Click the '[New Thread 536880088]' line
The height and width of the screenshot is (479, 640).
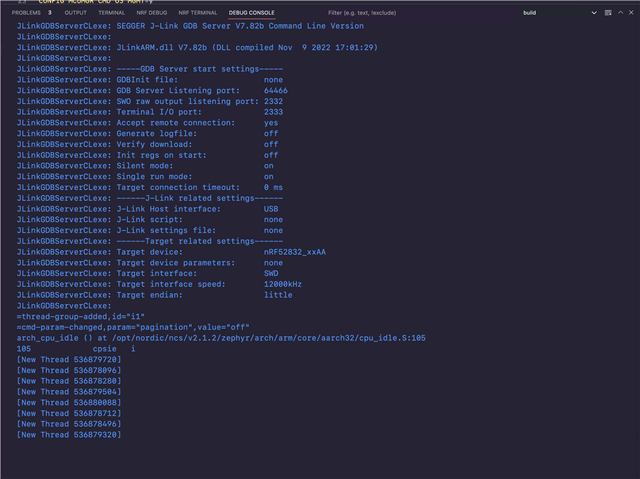[69, 402]
